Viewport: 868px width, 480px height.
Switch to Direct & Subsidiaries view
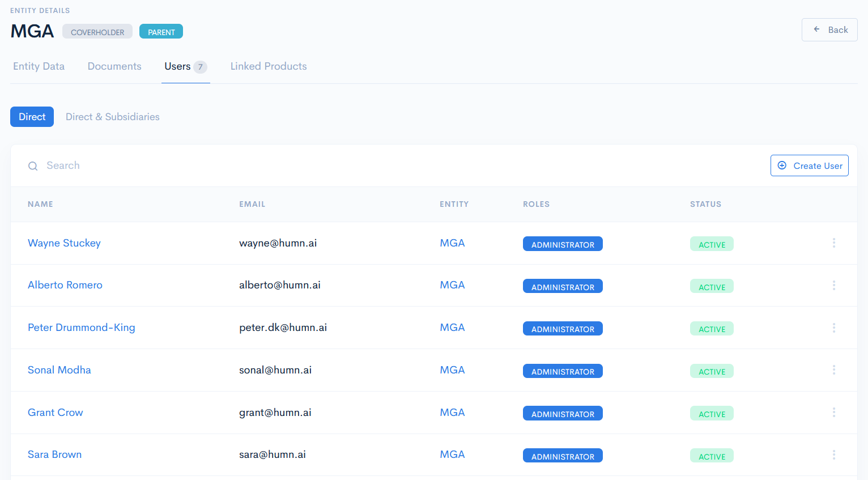pyautogui.click(x=112, y=116)
